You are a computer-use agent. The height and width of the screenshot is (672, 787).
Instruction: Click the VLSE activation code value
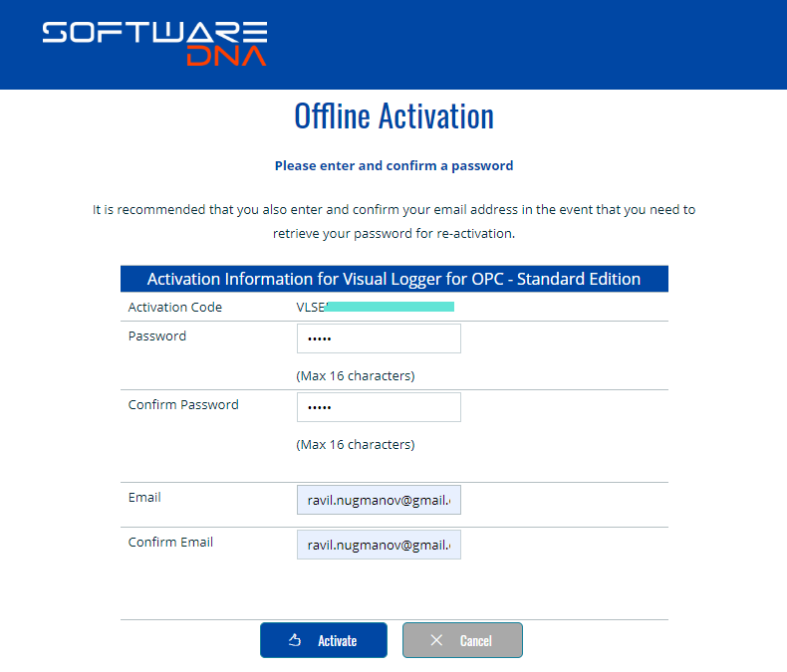[376, 307]
